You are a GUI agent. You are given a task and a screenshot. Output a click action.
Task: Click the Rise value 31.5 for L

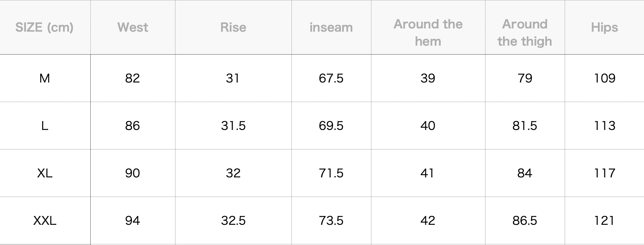pos(233,126)
